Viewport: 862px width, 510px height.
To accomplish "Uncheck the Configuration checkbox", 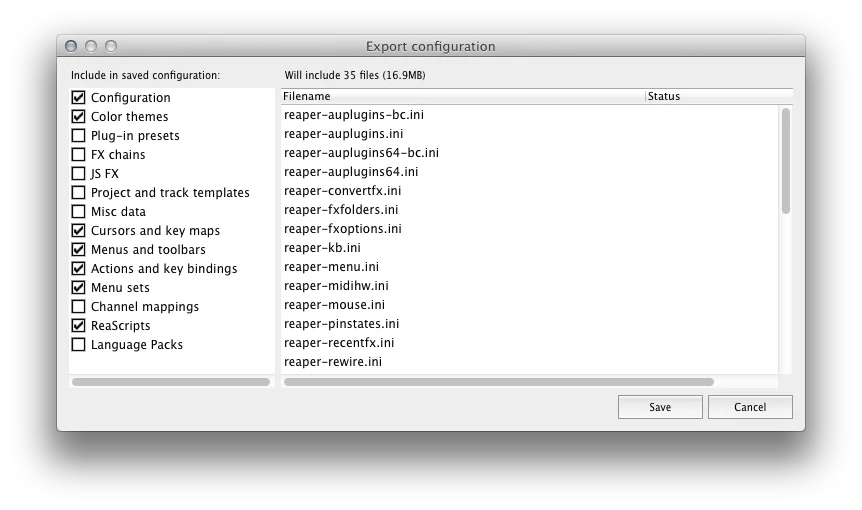I will coord(78,98).
